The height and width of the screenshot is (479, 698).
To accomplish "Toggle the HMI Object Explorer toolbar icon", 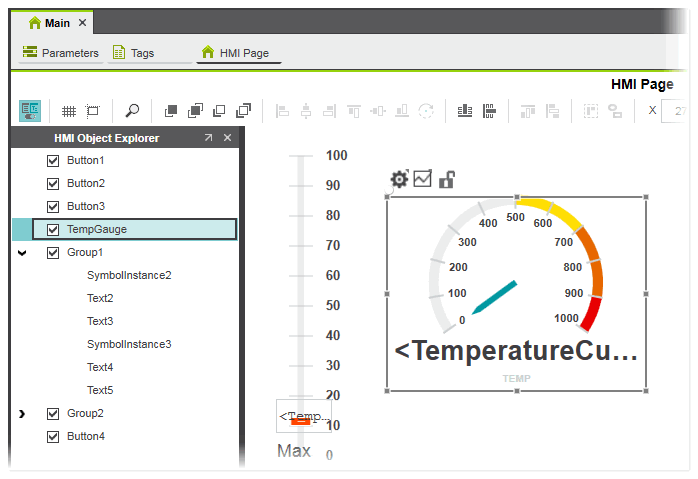I will [30, 110].
